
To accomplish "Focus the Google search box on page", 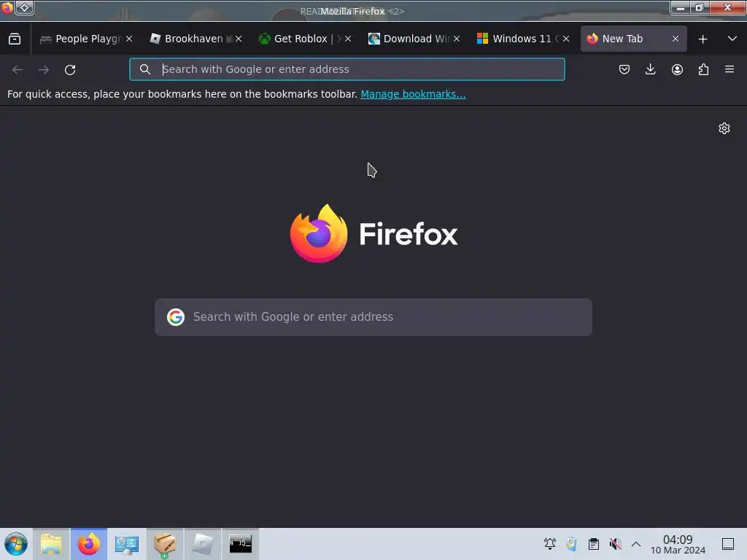I will (x=373, y=317).
